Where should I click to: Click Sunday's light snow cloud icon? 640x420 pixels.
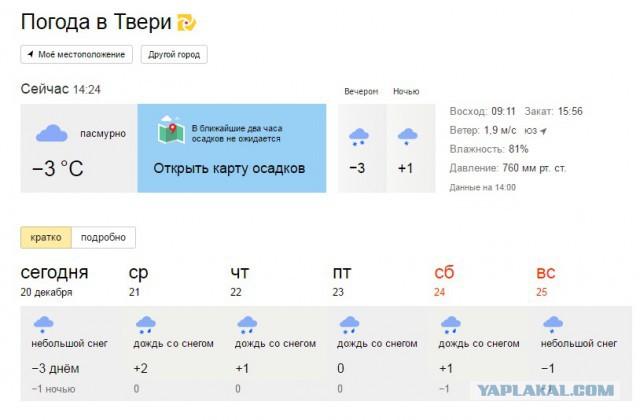click(553, 325)
